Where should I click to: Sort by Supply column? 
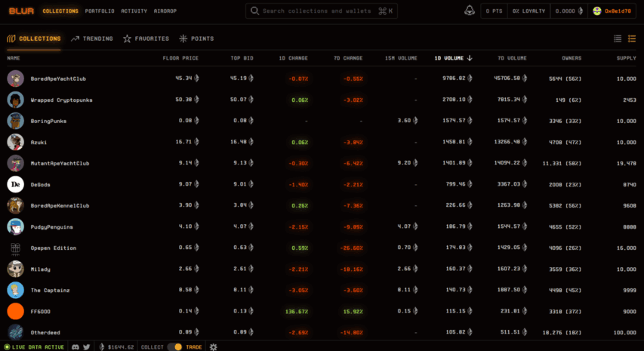(x=626, y=58)
